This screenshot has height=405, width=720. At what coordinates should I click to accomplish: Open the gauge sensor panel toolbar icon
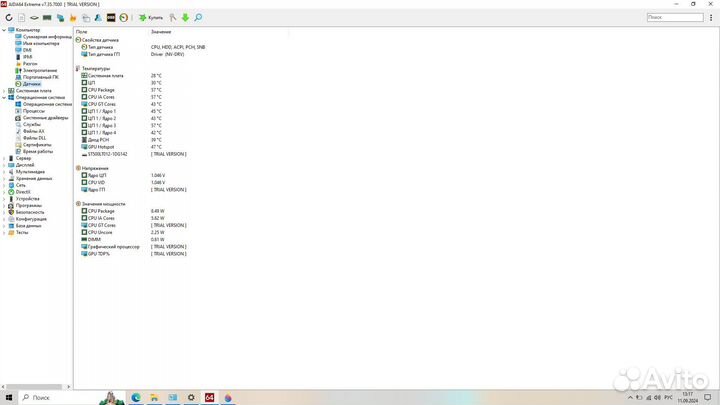pos(124,17)
